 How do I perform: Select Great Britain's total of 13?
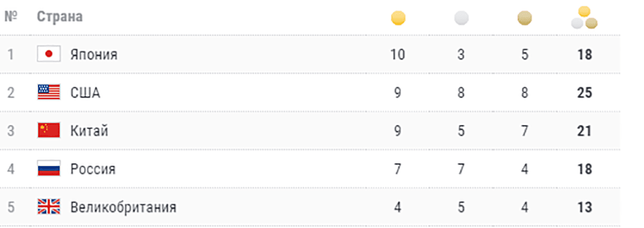tap(585, 208)
